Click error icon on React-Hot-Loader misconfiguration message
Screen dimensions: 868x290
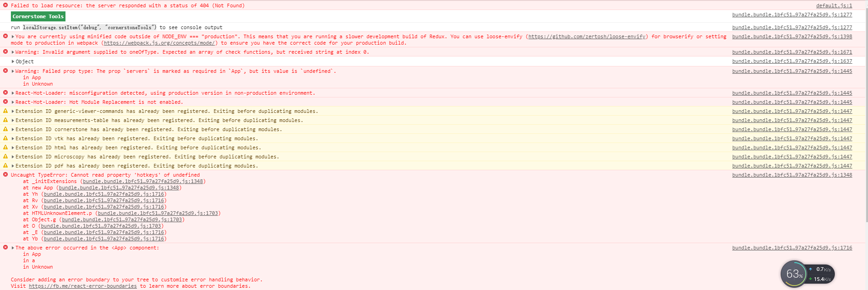pyautogui.click(x=5, y=92)
